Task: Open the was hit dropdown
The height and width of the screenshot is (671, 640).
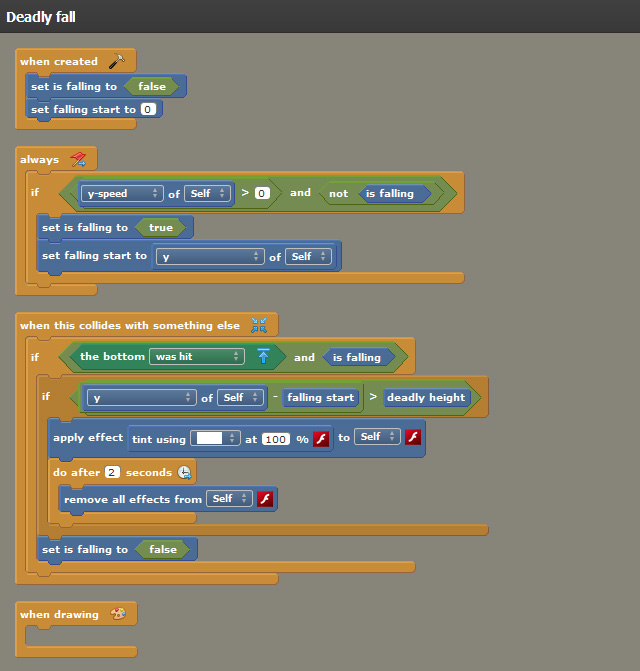Action: point(197,356)
